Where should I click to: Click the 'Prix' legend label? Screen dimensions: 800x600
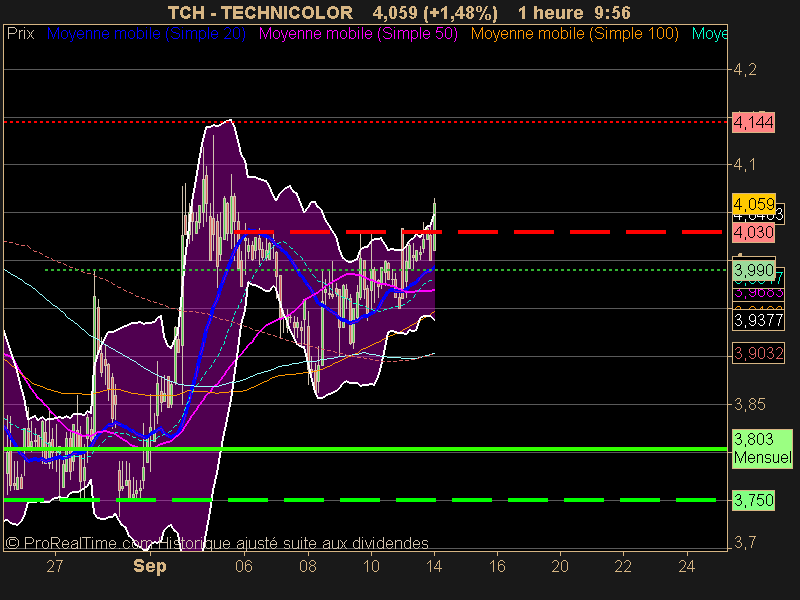coord(20,34)
